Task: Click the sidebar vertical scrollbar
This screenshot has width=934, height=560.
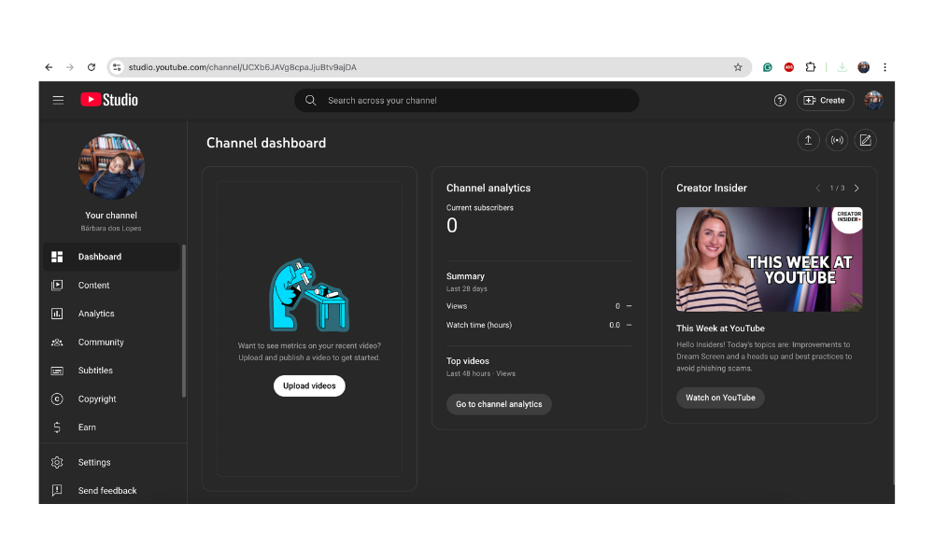Action: (184, 321)
